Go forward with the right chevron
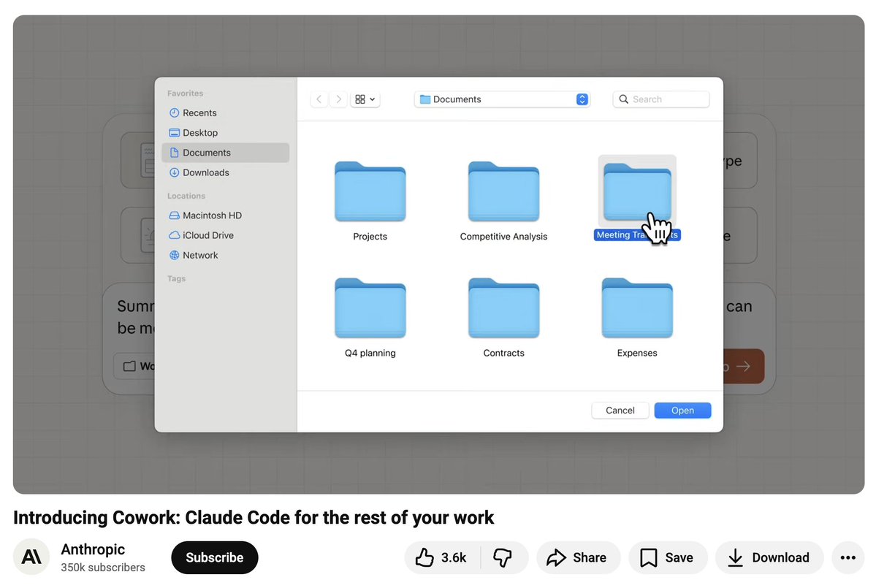The height and width of the screenshot is (588, 876). pyautogui.click(x=338, y=99)
